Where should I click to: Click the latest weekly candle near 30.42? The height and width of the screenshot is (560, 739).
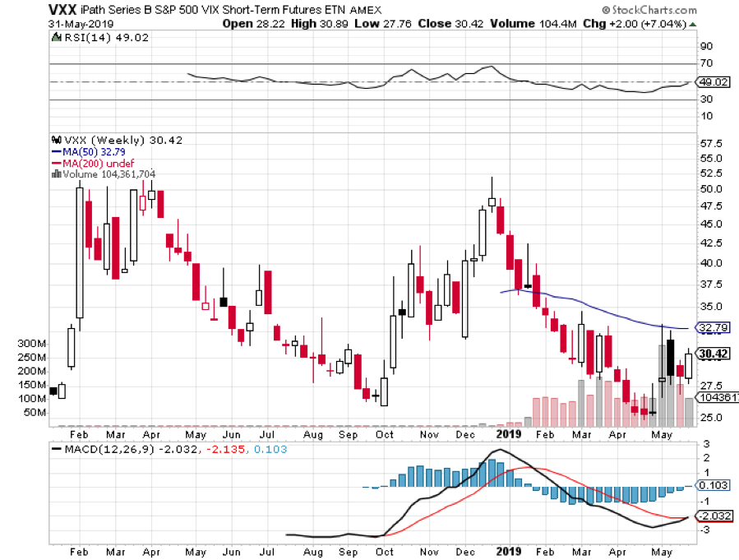point(689,366)
